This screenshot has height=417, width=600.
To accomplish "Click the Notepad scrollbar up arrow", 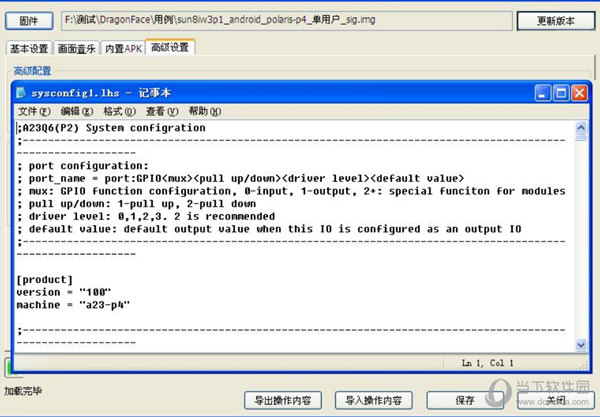I will tap(581, 127).
